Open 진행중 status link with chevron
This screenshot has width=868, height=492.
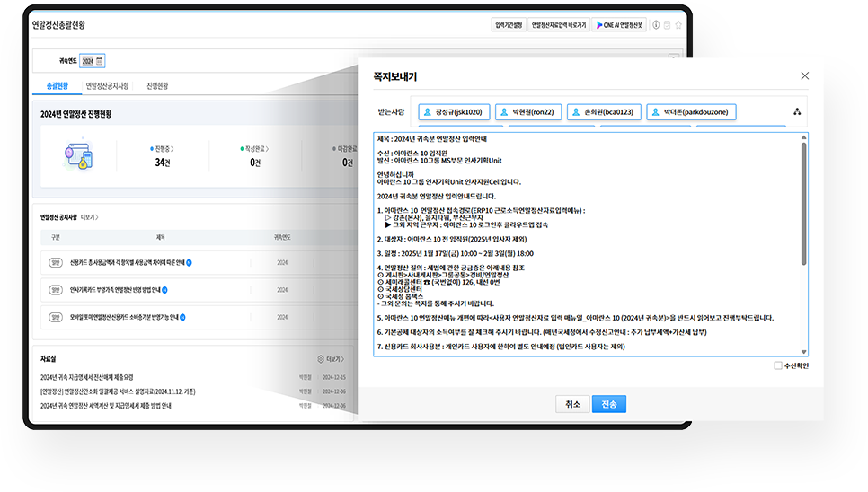pos(163,149)
